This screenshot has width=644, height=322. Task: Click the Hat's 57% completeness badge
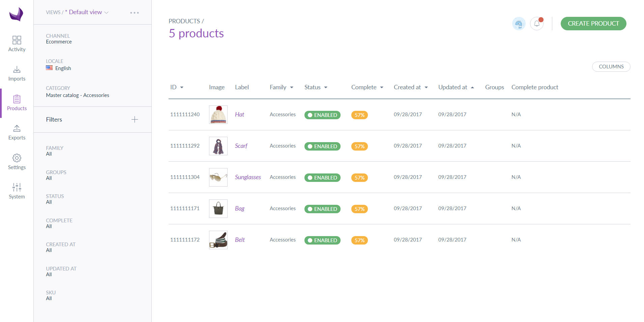[359, 115]
